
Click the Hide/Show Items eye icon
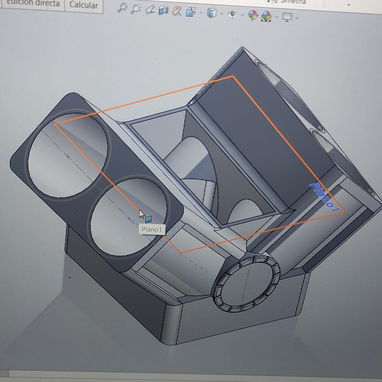tap(232, 14)
